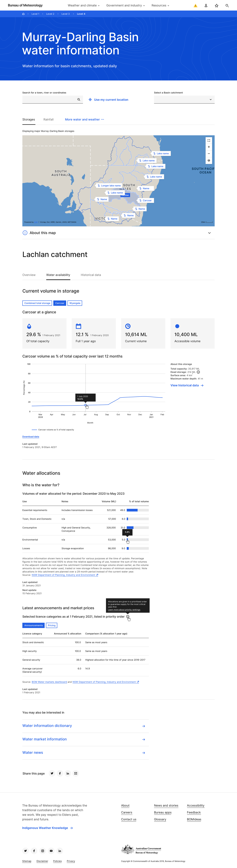The image size is (237, 868).
Task: Open footer LinkedIn social icon
Action: point(60,851)
